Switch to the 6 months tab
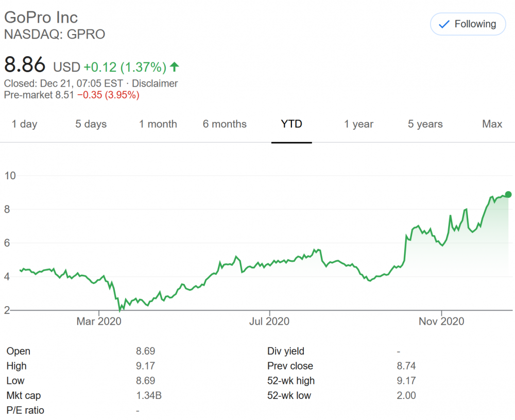This screenshot has width=515, height=420. point(225,124)
